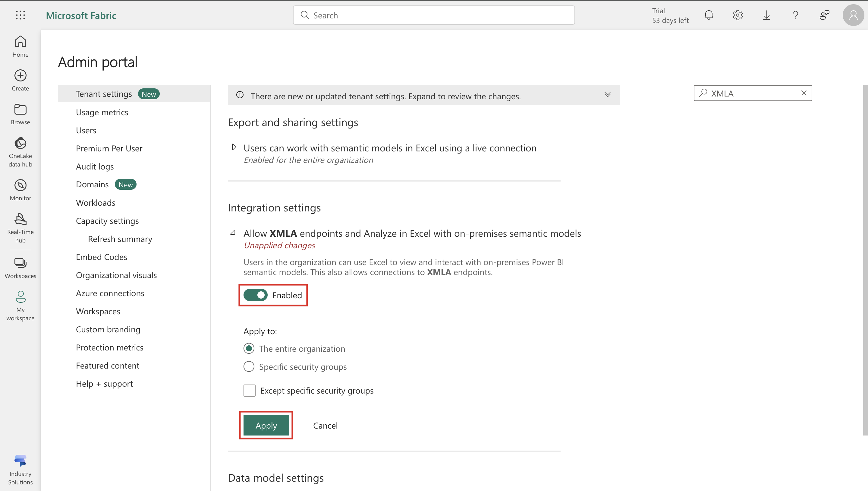Select Specific security groups radio
Image resolution: width=868 pixels, height=491 pixels.
pos(249,366)
